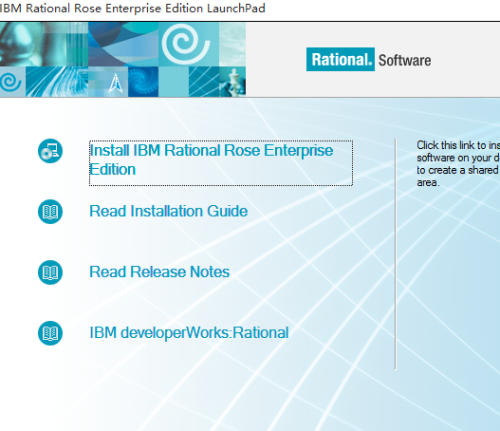Visit the IBM developerWorks:Rational link
This screenshot has width=500, height=431.
point(189,333)
